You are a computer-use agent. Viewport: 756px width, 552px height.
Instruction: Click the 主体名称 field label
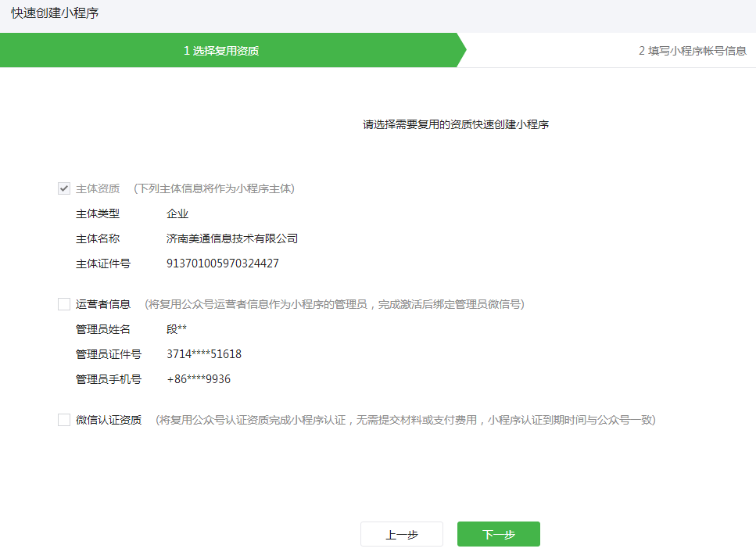coord(97,238)
